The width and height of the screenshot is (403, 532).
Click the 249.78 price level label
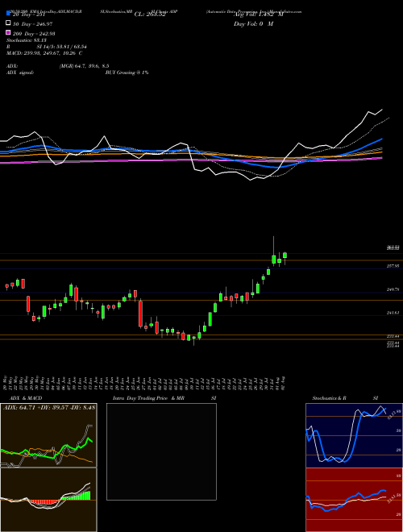(x=393, y=289)
